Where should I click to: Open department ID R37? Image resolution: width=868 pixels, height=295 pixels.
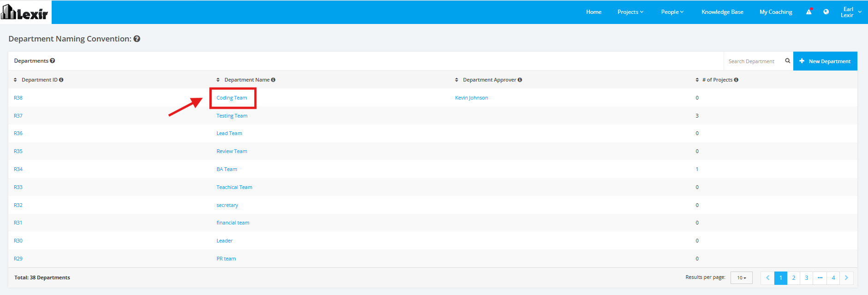[18, 116]
